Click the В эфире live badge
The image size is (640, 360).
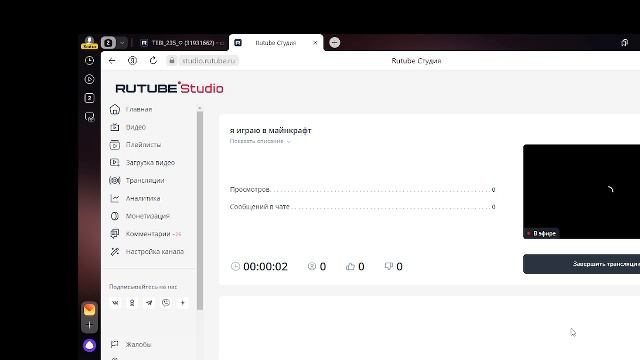(542, 233)
